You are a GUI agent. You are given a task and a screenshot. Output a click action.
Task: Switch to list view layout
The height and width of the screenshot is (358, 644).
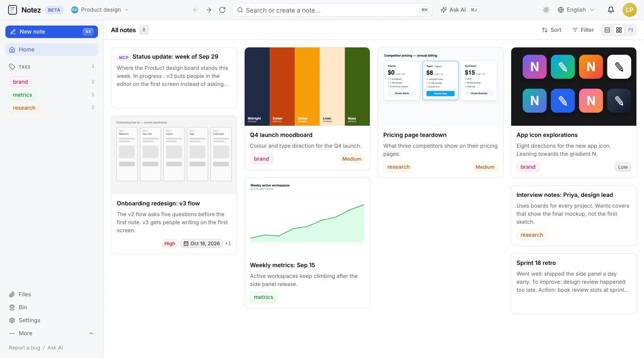(x=607, y=30)
